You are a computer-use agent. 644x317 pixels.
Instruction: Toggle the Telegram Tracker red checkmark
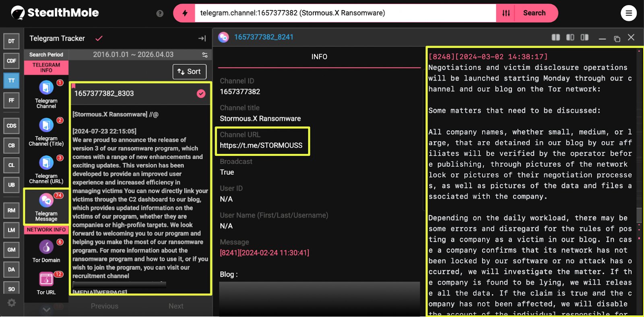click(x=99, y=39)
